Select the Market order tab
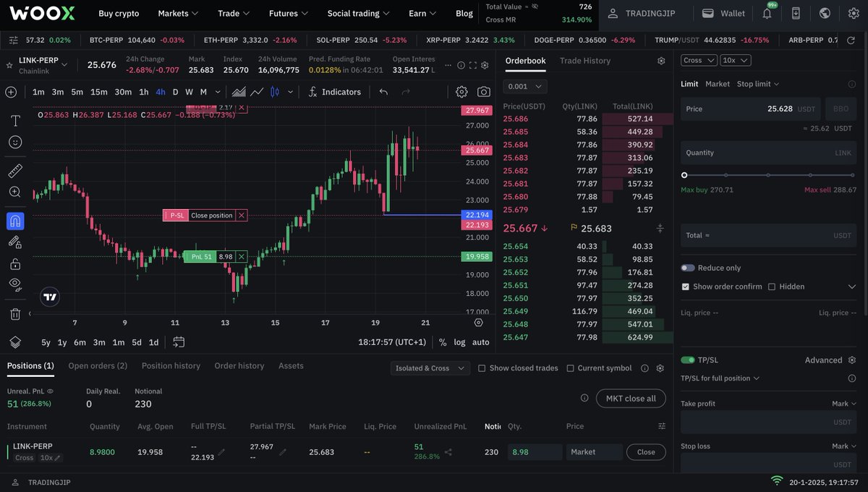This screenshot has width=868, height=492. tap(718, 84)
